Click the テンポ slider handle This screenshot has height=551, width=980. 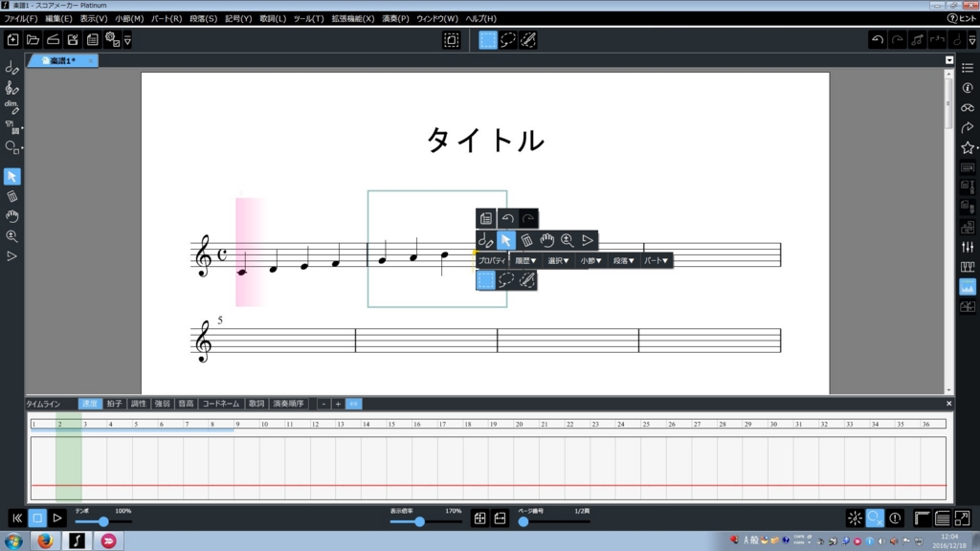click(x=103, y=521)
